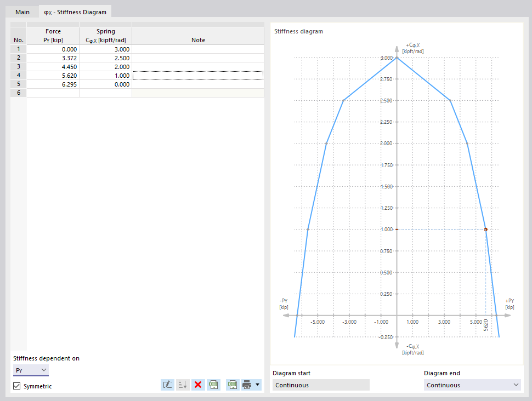Select the spring cell 2.000 in the table
532x401 pixels.
point(105,67)
